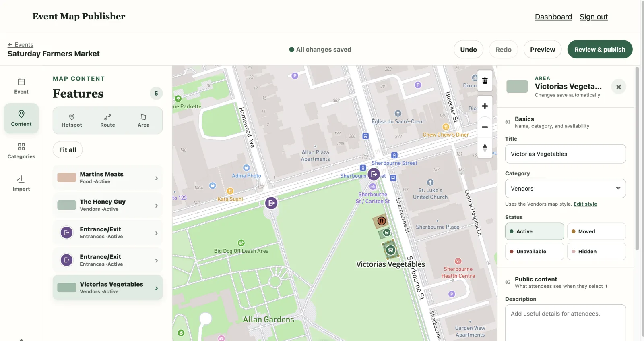The height and width of the screenshot is (341, 644).
Task: Select the Area feature tool
Action: point(143,121)
